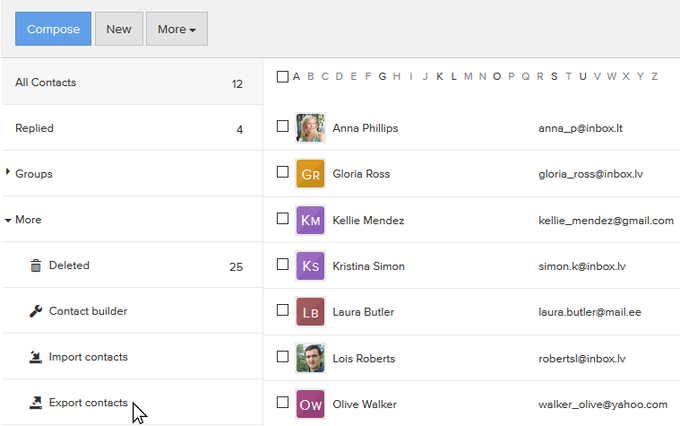The width and height of the screenshot is (680, 426).
Task: Open the More dropdown in the toolbar
Action: pyautogui.click(x=177, y=29)
